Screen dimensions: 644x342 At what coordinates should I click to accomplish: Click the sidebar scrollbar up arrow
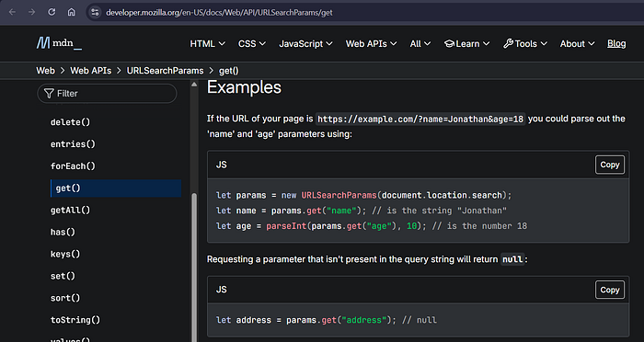[x=194, y=85]
